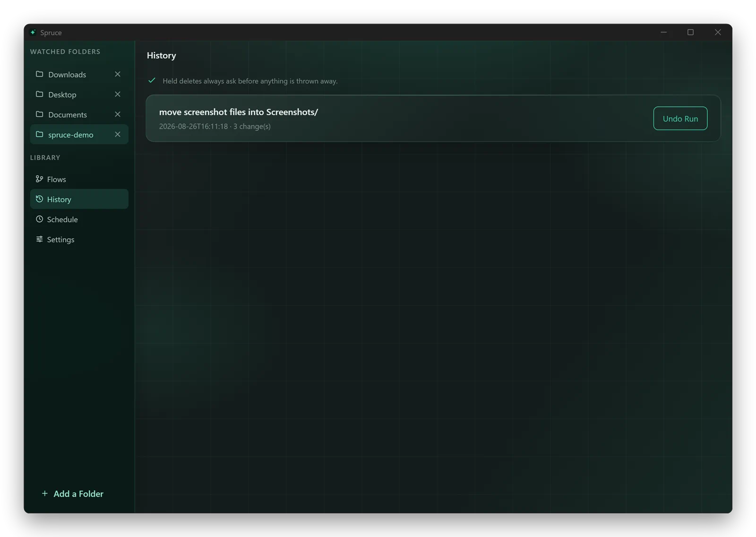This screenshot has width=756, height=537.
Task: Undo the move screenshot files run
Action: (x=680, y=118)
